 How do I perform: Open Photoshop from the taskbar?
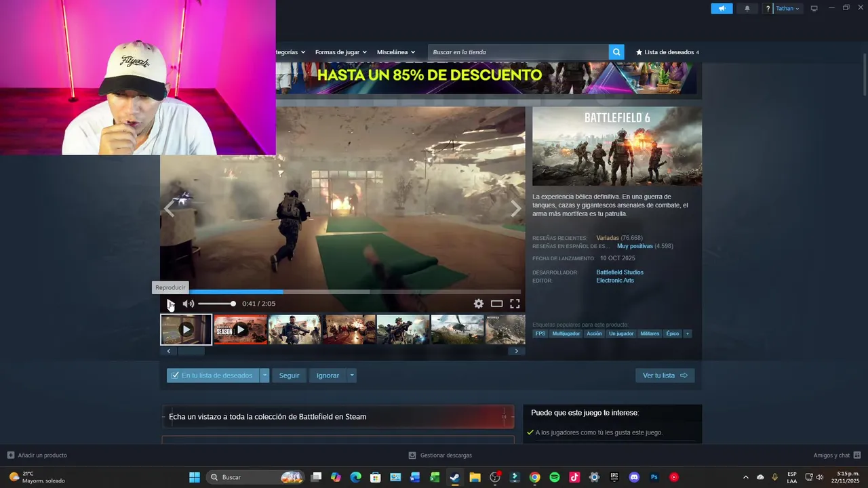pos(654,477)
